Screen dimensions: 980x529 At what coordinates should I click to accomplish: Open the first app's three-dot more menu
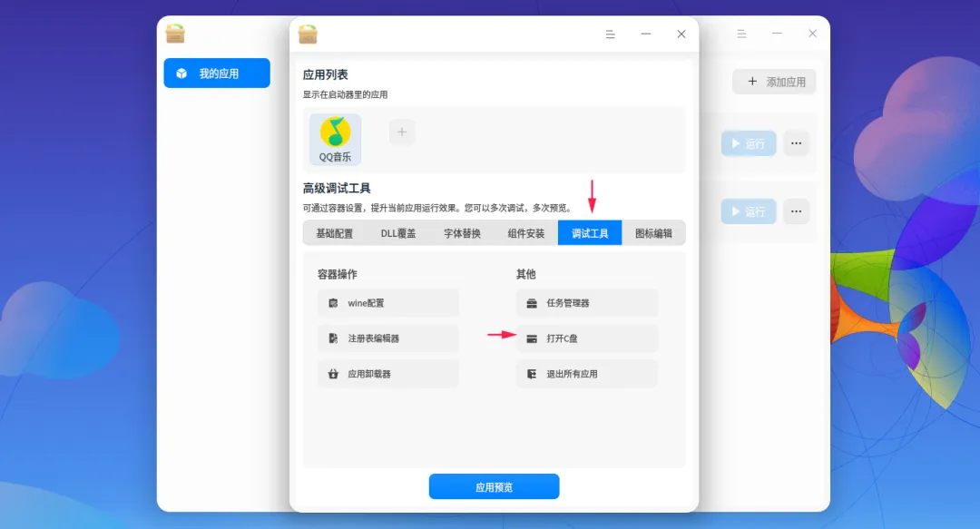pos(796,143)
